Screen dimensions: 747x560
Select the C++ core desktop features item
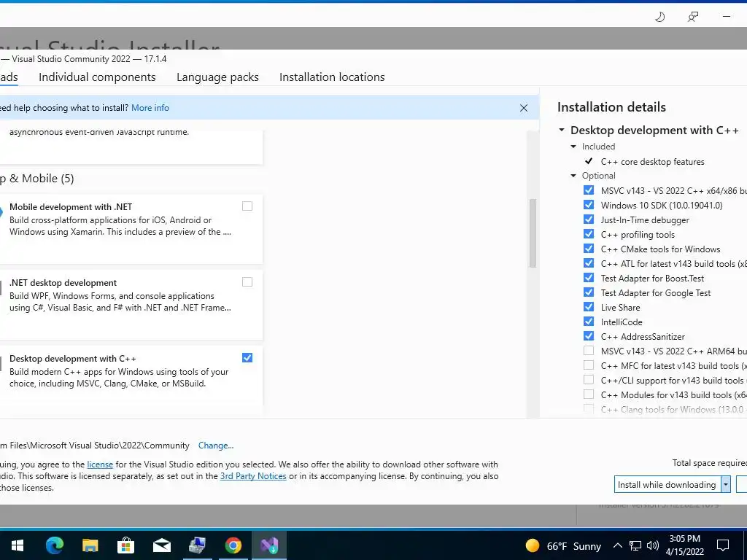(653, 162)
